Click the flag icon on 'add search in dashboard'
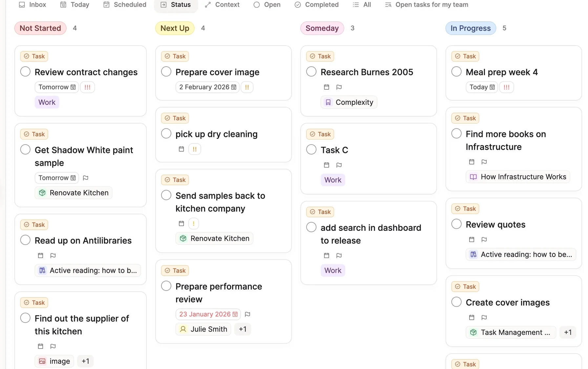This screenshot has height=369, width=588. point(339,255)
